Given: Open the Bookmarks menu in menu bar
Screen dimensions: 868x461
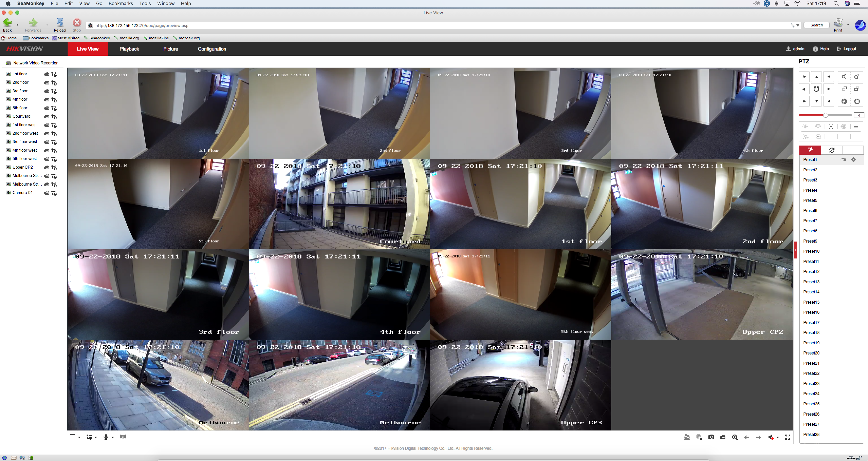Looking at the screenshot, I should pos(121,3).
